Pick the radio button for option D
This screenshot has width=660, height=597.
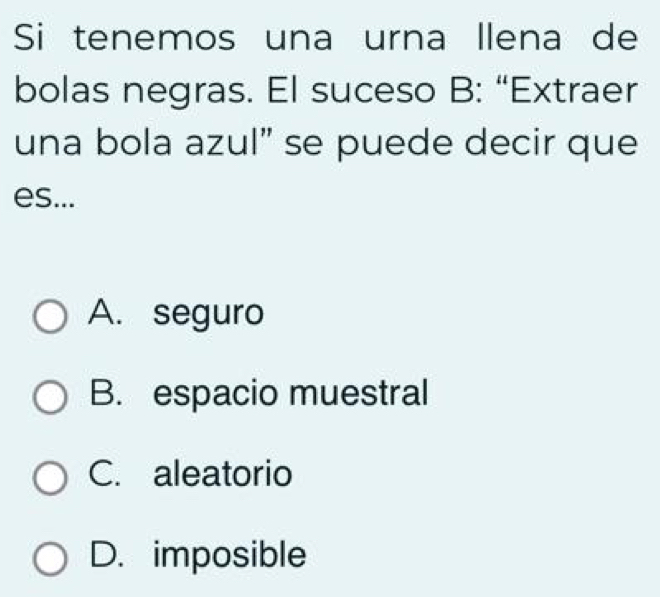click(49, 557)
